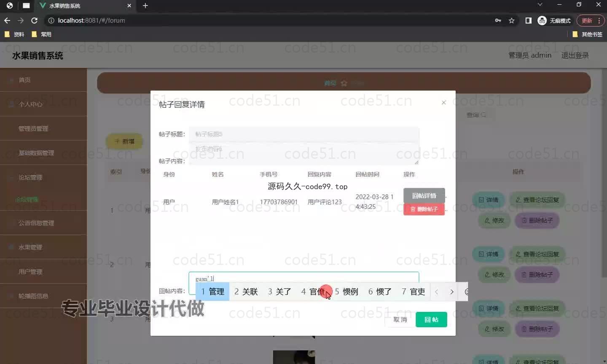Screen dimensions: 607x364
Task: Expand 管理员管理 sidebar menu
Action: click(x=43, y=128)
